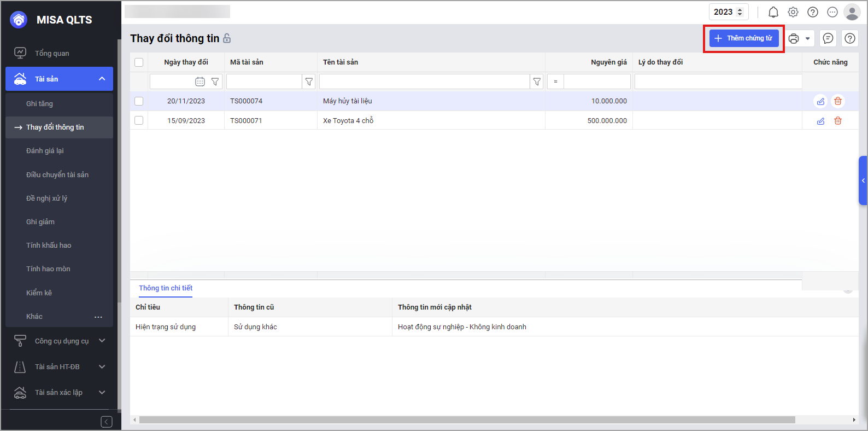
Task: Switch to Thông tin chi tiết tab
Action: 166,288
